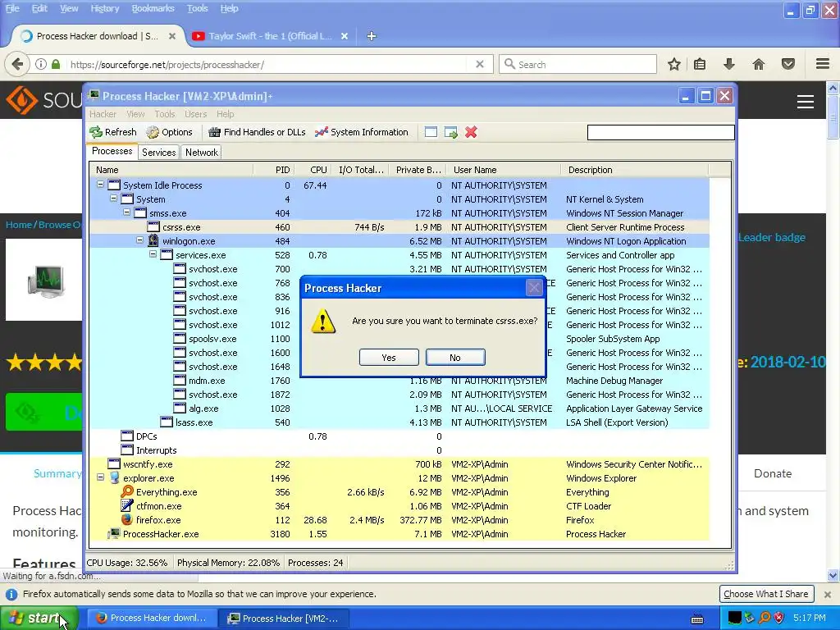Open SourceForge site hamburger menu
This screenshot has width=840, height=630.
pos(806,101)
